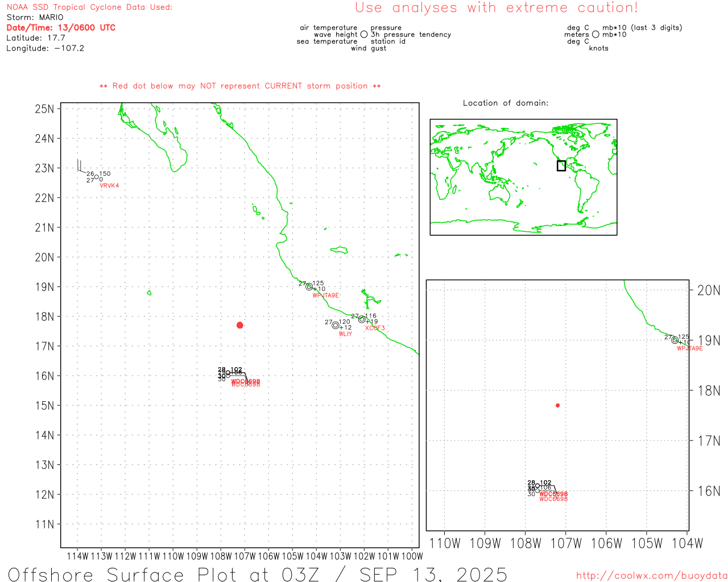
Task: Select WPJTA9E station circle on main map
Action: point(309,286)
